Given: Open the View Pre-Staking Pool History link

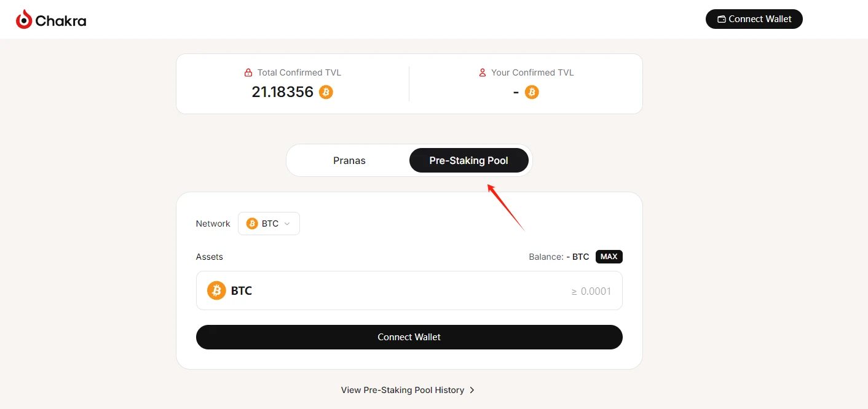Looking at the screenshot, I should [402, 390].
